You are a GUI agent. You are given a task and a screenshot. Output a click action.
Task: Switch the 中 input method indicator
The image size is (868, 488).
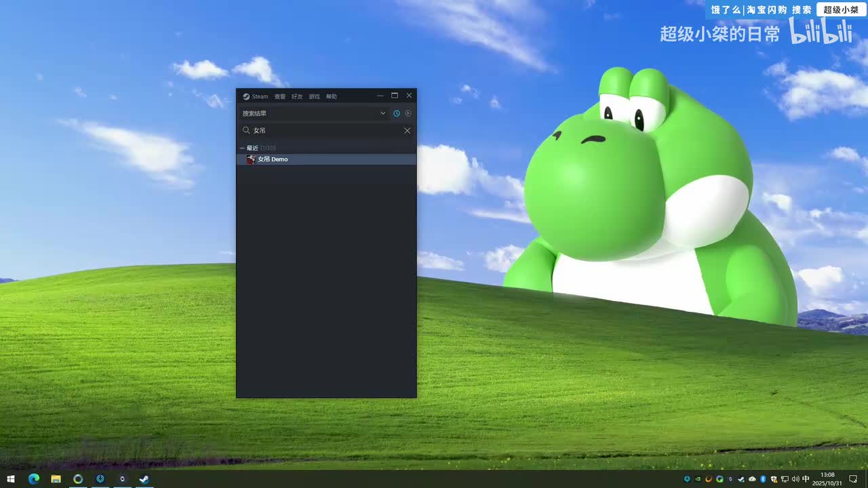pyautogui.click(x=806, y=479)
